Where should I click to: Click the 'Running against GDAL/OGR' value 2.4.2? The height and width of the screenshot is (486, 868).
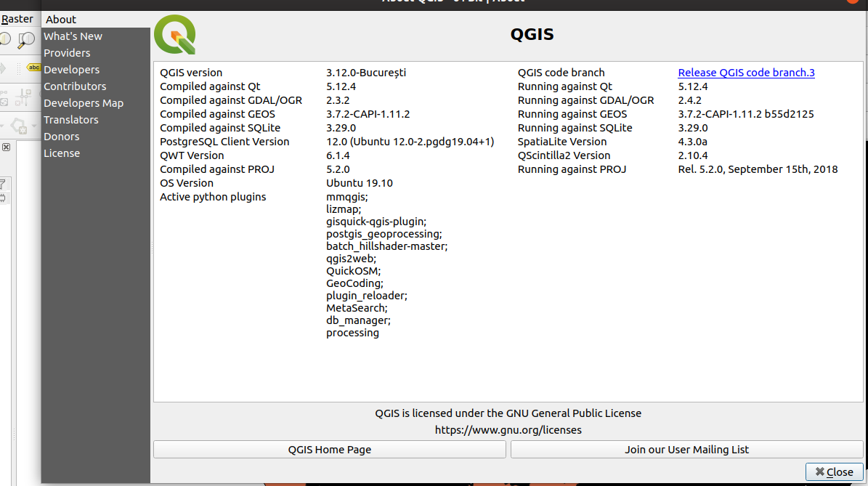pyautogui.click(x=690, y=100)
